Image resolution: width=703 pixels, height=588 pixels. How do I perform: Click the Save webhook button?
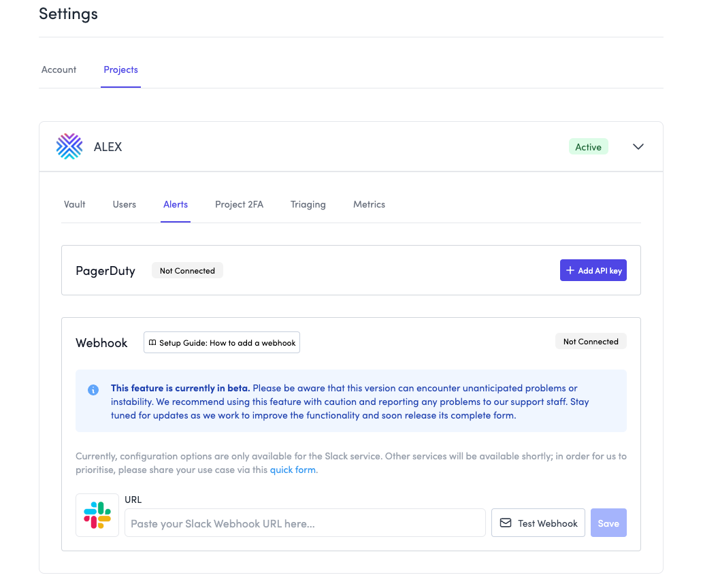[608, 523]
